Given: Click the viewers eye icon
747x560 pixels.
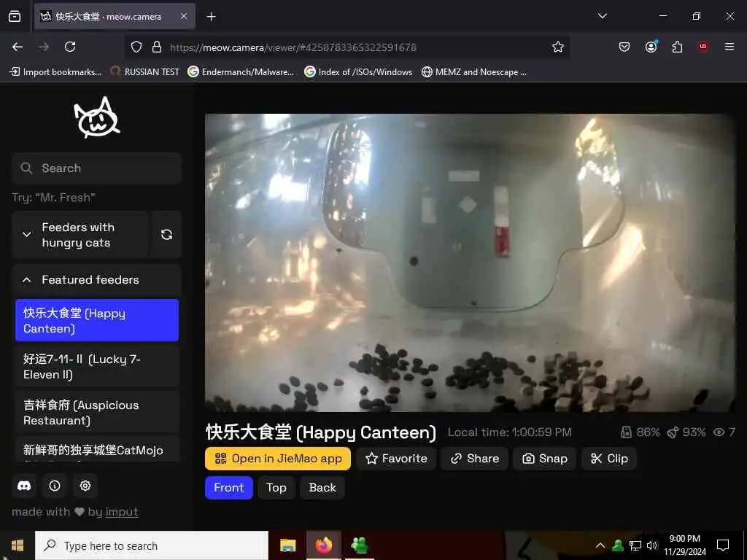Looking at the screenshot, I should click(x=719, y=432).
